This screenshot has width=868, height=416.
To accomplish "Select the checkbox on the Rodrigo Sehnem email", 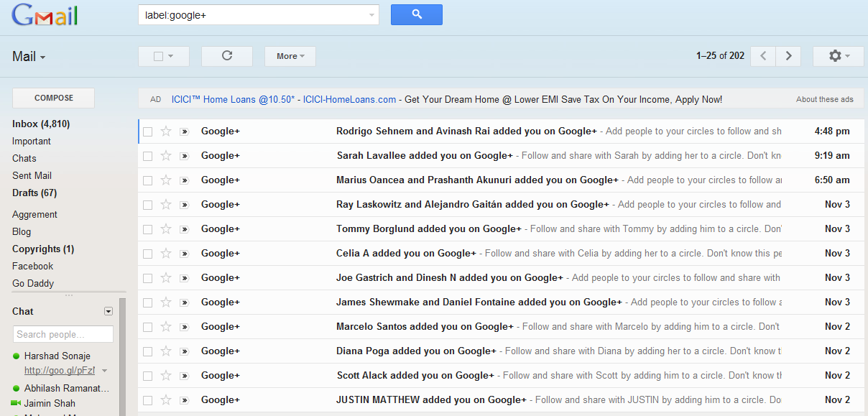I will pos(147,131).
